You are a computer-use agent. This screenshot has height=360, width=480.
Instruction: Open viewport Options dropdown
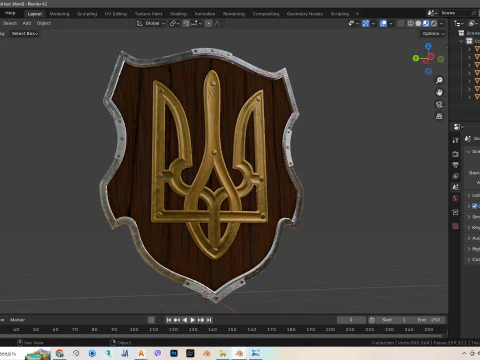(433, 34)
